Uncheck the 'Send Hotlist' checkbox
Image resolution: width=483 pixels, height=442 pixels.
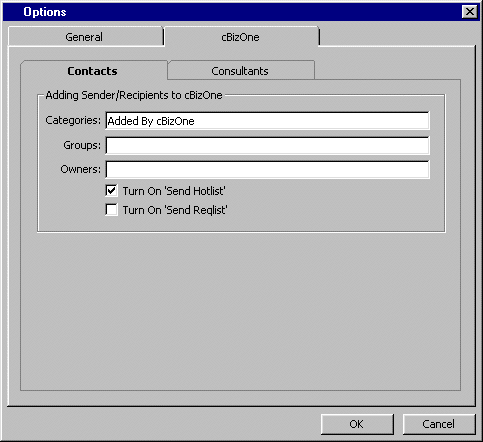(111, 191)
